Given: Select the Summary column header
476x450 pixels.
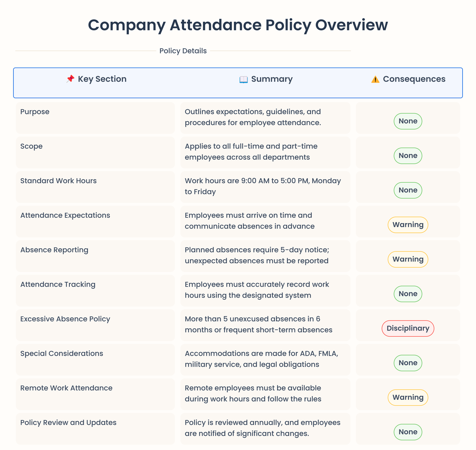Looking at the screenshot, I should (272, 79).
